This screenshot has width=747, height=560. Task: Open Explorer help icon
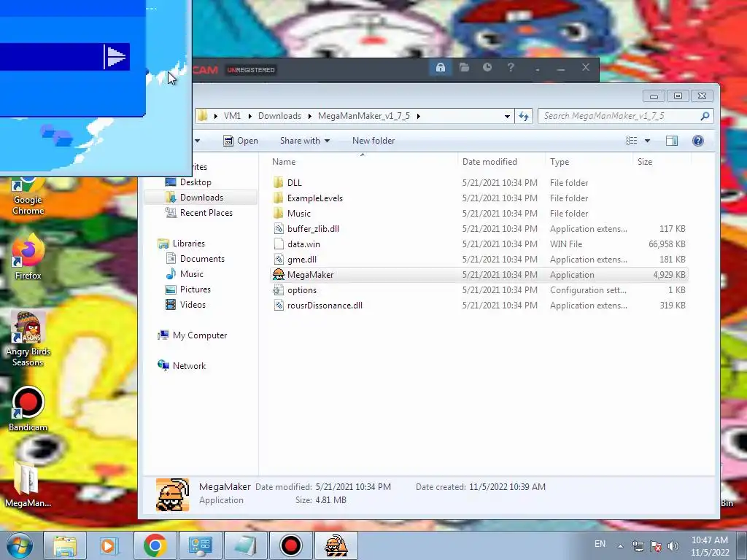pyautogui.click(x=698, y=141)
